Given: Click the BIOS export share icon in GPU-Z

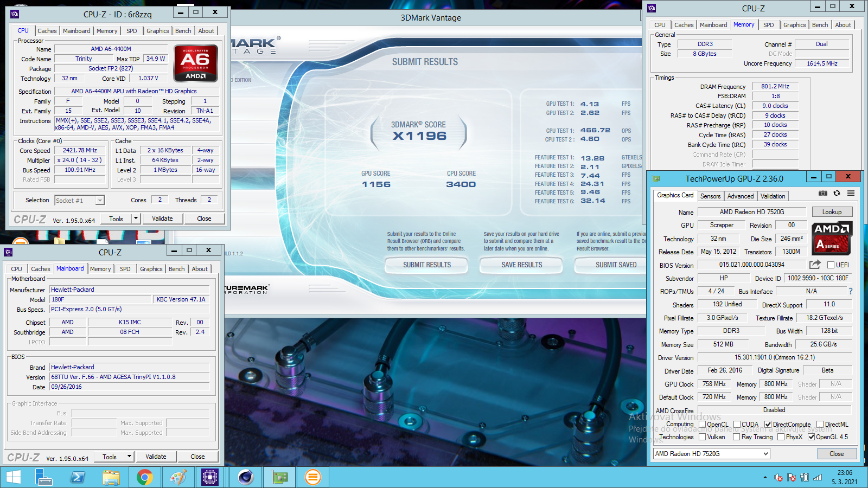Looking at the screenshot, I should pyautogui.click(x=815, y=265).
